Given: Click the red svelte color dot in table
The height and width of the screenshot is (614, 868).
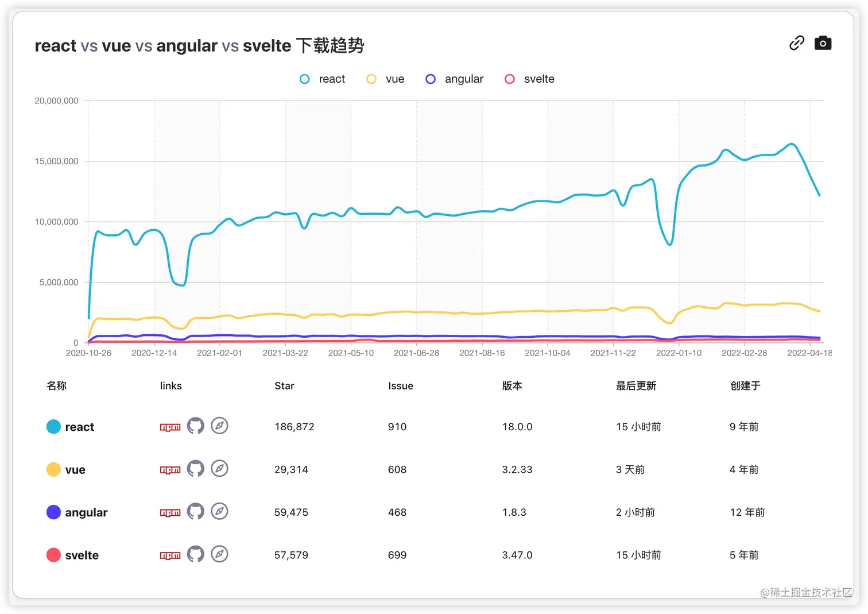Looking at the screenshot, I should tap(53, 555).
